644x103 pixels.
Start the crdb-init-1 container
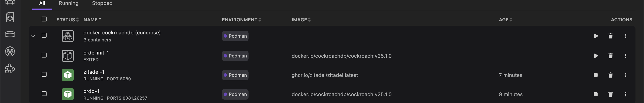click(596, 56)
